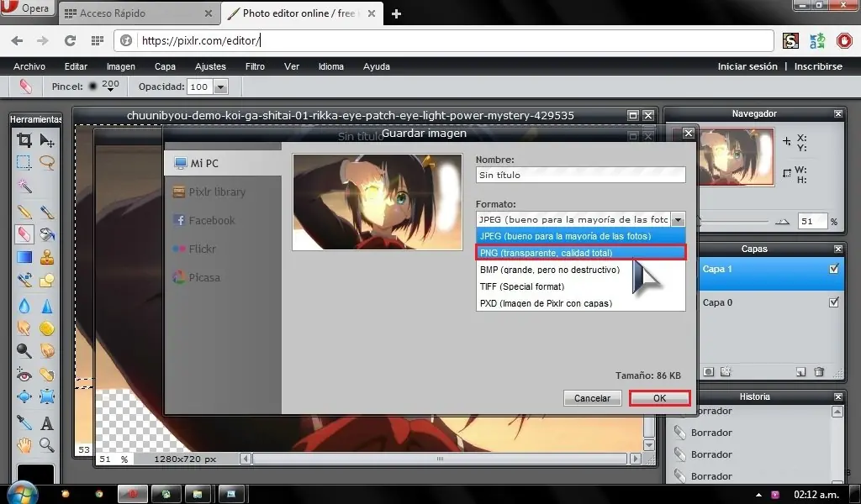Select the Eraser tool in toolbox

(24, 234)
